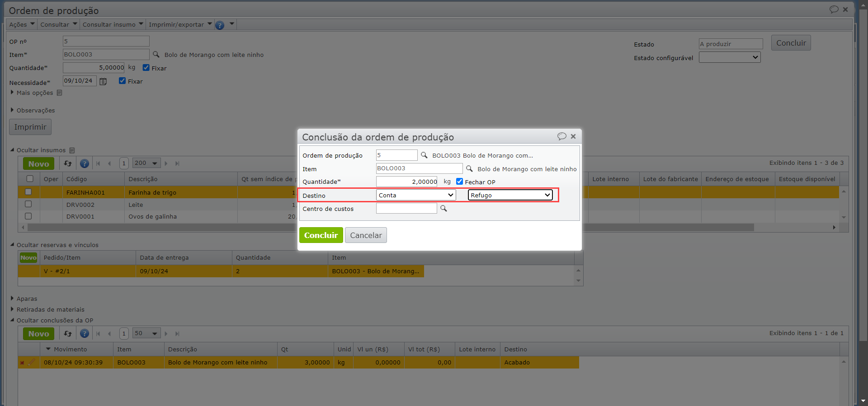Open the comment bubble icon of Ordem de produção window
The height and width of the screenshot is (406, 868).
tap(834, 9)
